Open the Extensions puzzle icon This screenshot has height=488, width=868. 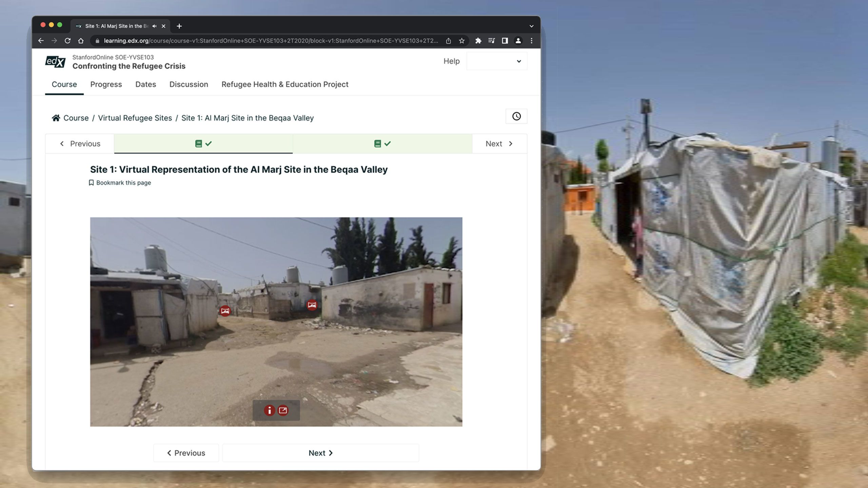pyautogui.click(x=478, y=41)
